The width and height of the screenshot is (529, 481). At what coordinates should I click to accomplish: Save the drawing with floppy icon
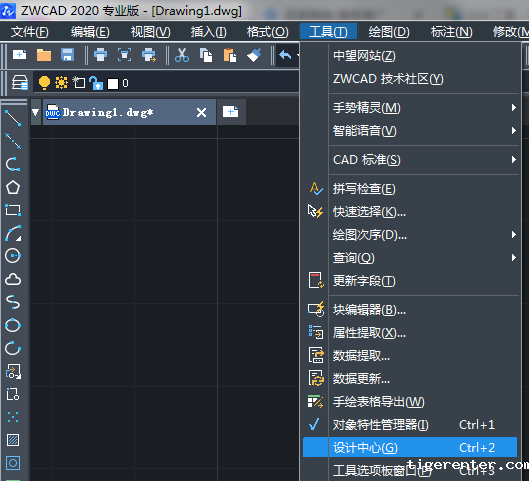click(67, 55)
